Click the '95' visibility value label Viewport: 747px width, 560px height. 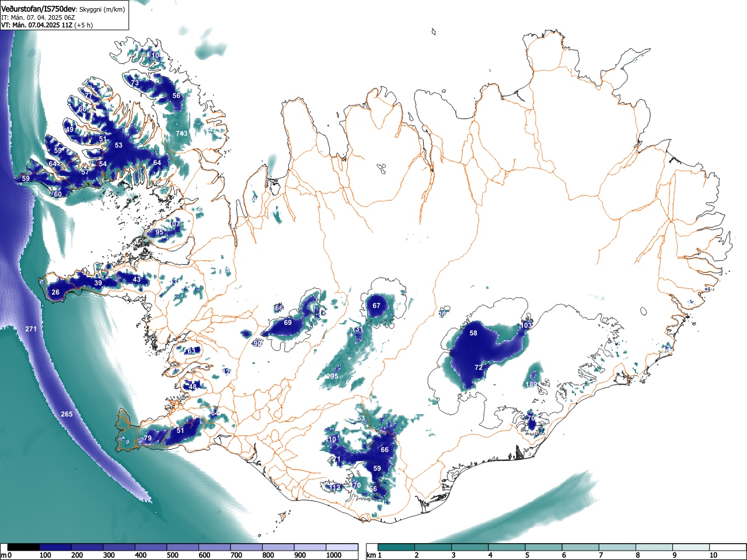coord(159,232)
